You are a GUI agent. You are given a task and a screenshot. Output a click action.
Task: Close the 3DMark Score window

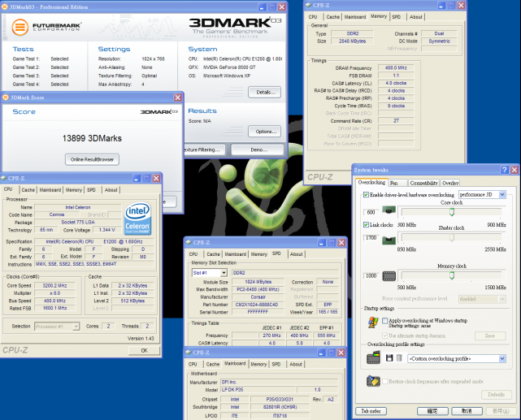pos(178,97)
